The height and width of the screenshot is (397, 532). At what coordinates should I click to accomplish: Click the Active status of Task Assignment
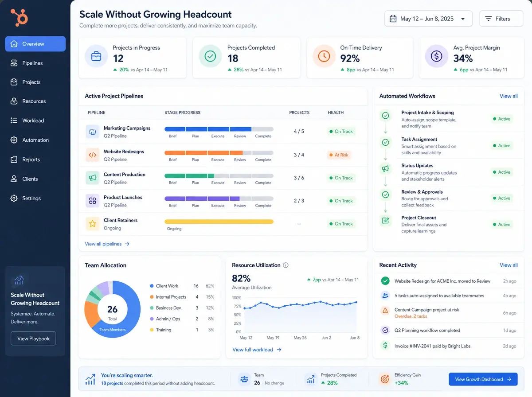[501, 145]
